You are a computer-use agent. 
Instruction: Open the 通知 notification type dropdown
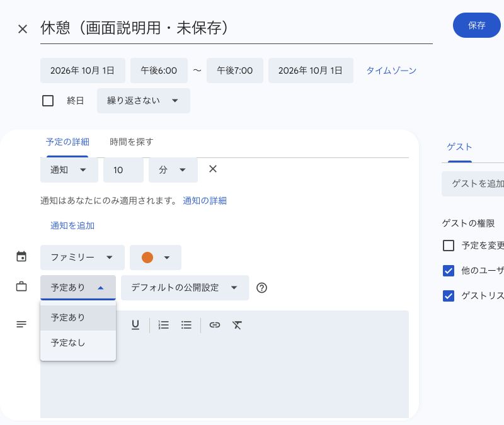tap(69, 170)
